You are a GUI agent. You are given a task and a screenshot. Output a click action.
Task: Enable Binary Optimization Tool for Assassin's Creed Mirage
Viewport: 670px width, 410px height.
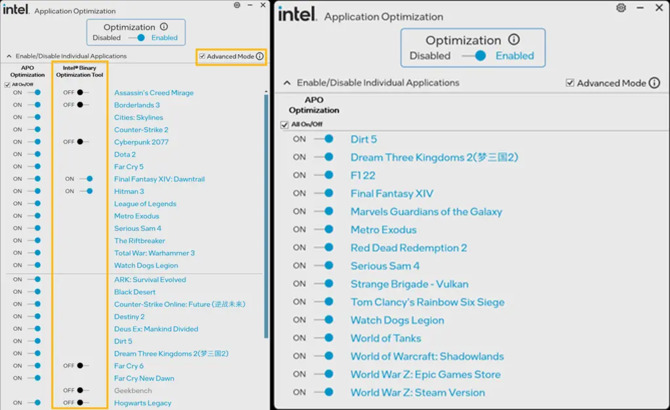coord(82,92)
